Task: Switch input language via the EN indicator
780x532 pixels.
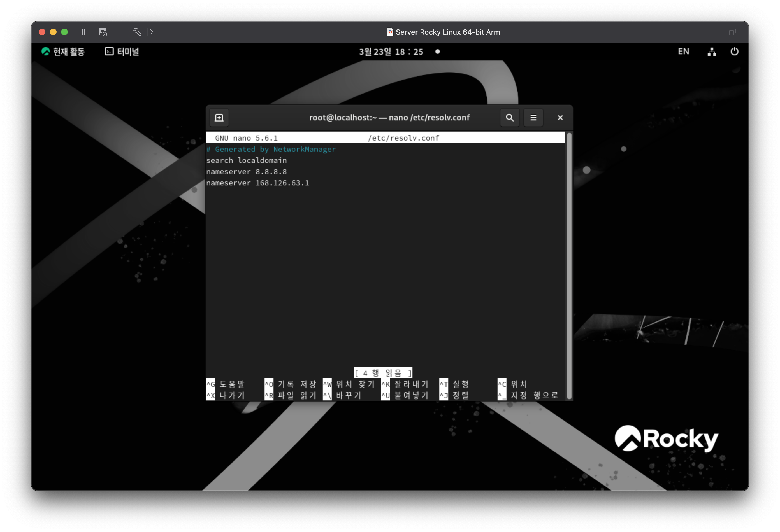Action: pos(683,52)
